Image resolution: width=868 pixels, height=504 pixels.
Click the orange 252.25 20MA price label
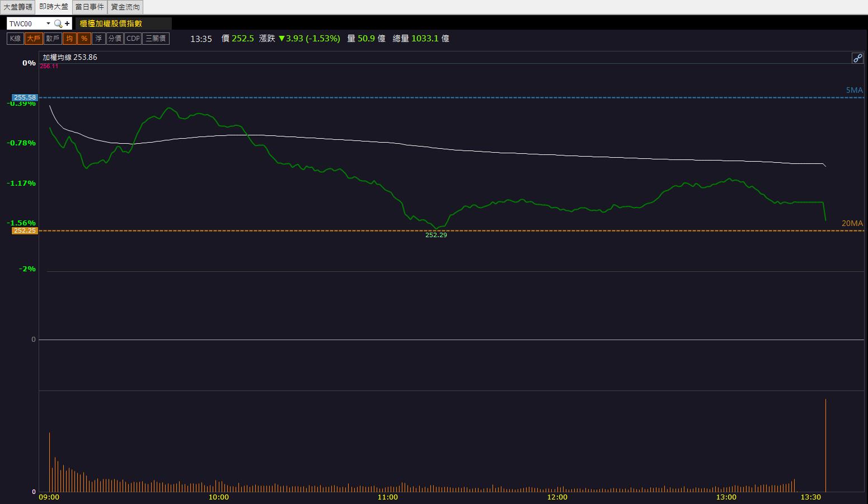25,230
